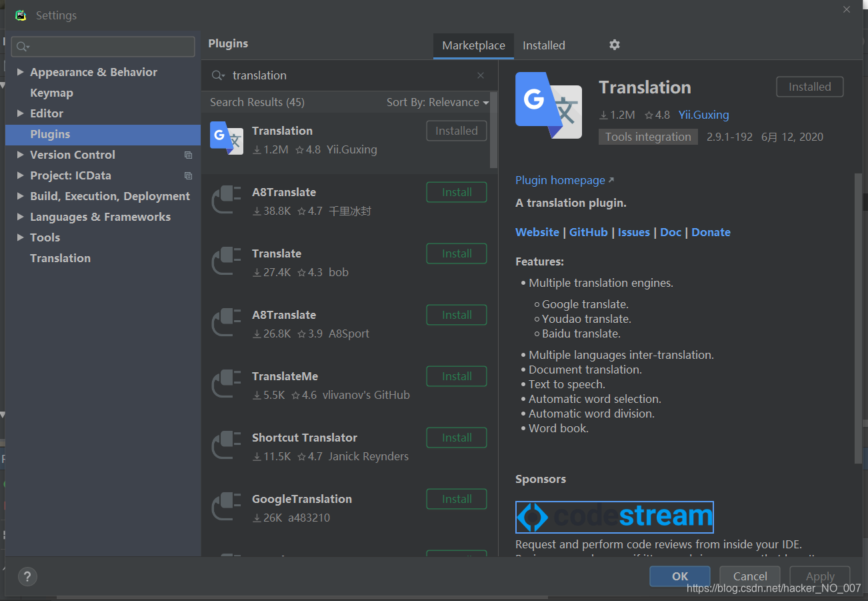Install the TranslateMe plugin
868x601 pixels.
pyautogui.click(x=457, y=376)
